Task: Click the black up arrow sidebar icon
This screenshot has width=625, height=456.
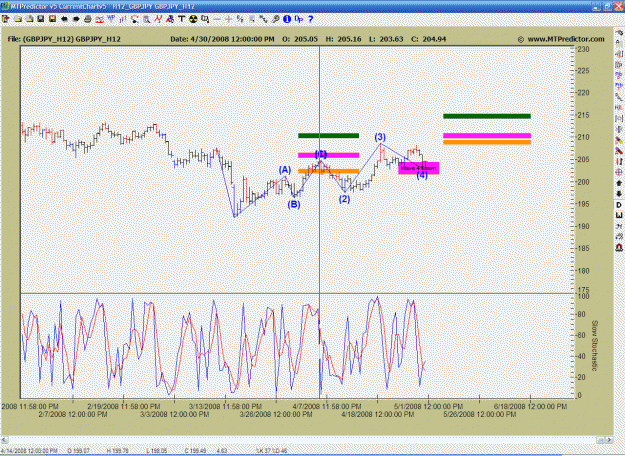Action: (x=619, y=183)
